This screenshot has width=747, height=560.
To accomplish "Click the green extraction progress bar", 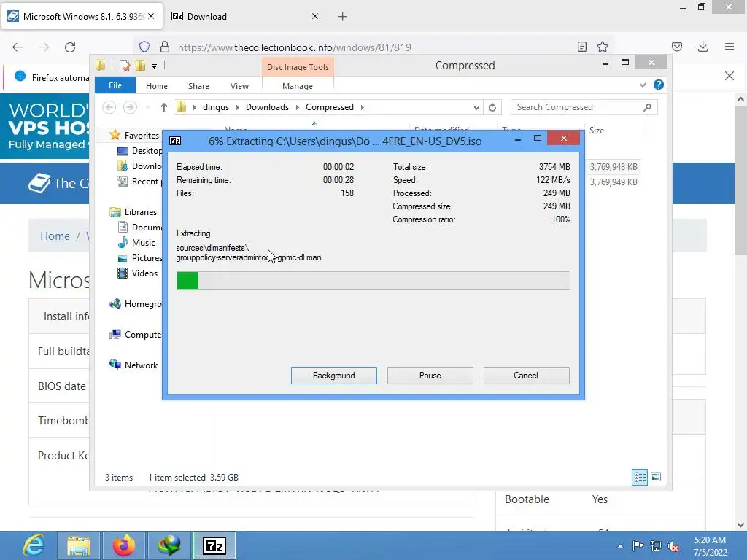I will click(373, 281).
